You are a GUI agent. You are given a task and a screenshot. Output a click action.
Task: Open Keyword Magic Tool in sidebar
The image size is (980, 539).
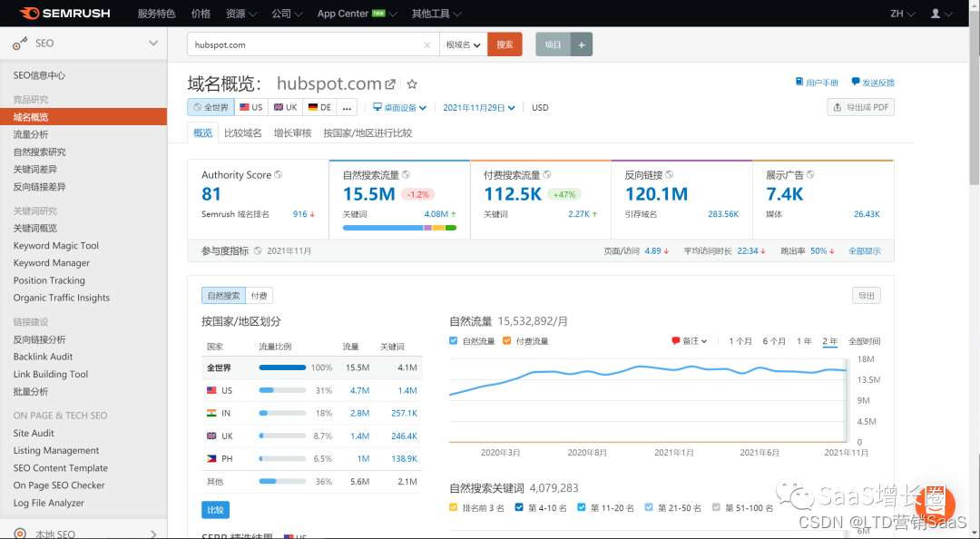click(x=56, y=246)
